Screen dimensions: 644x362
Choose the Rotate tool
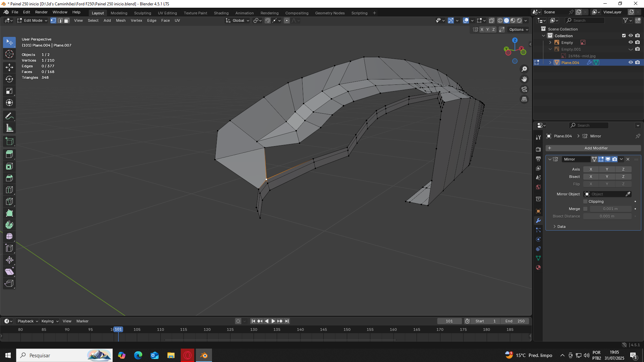click(x=9, y=79)
